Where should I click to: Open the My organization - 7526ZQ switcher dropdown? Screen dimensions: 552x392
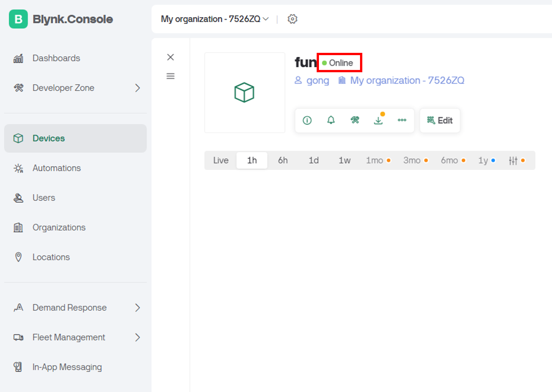tap(215, 19)
